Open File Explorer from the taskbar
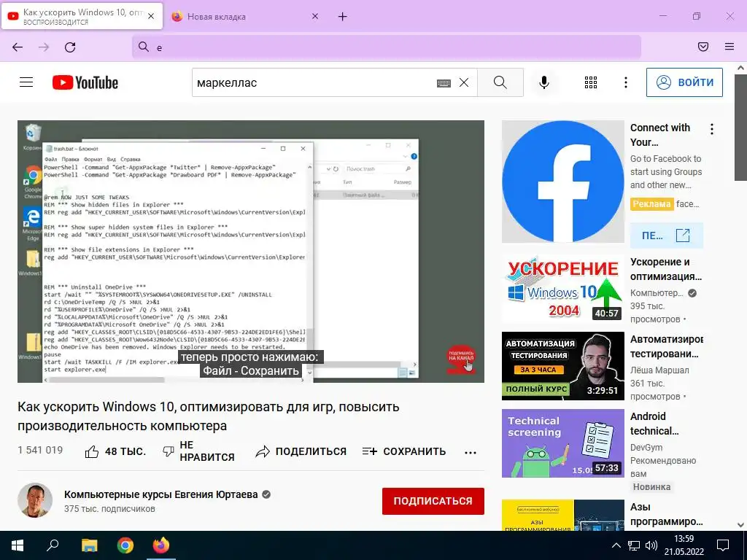This screenshot has width=747, height=560. 89,545
